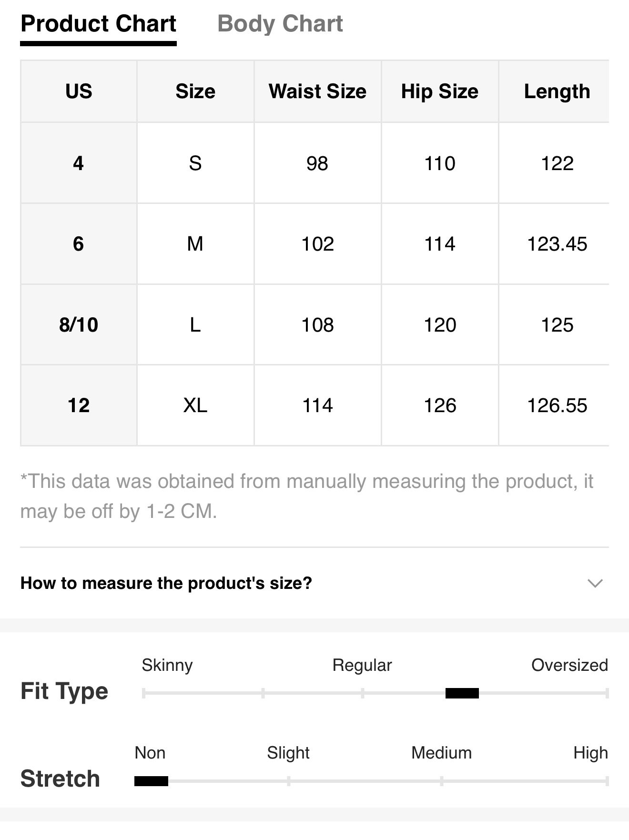Select the size XL cell
Screen dimensions: 629x840
[x=195, y=405]
